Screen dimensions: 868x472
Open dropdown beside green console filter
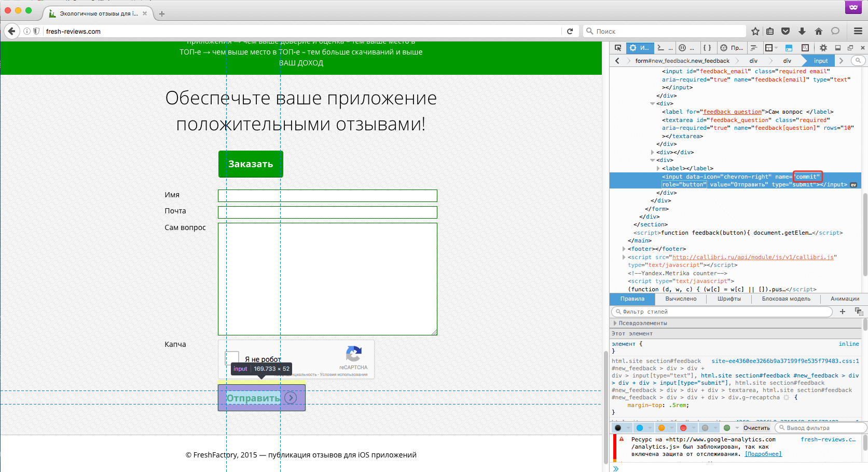[737, 428]
